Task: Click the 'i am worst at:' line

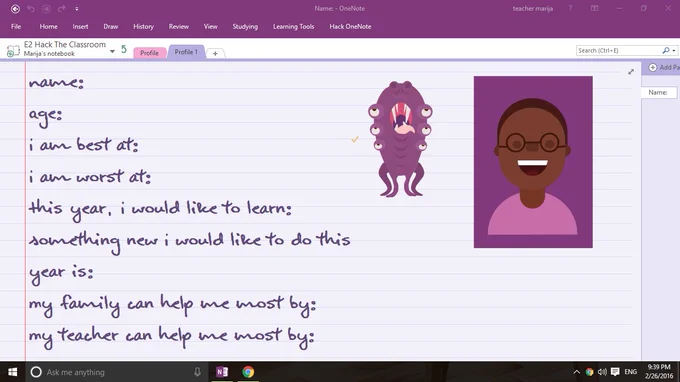Action: coord(89,176)
